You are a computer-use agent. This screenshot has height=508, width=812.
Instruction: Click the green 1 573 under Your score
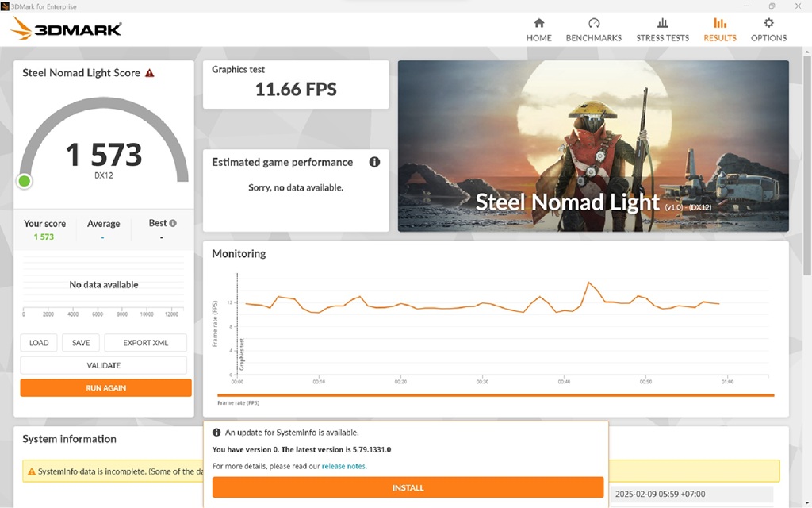44,237
